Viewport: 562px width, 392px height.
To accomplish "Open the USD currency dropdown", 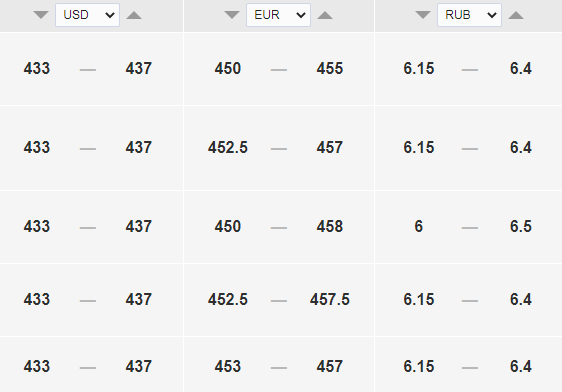I will pyautogui.click(x=87, y=15).
